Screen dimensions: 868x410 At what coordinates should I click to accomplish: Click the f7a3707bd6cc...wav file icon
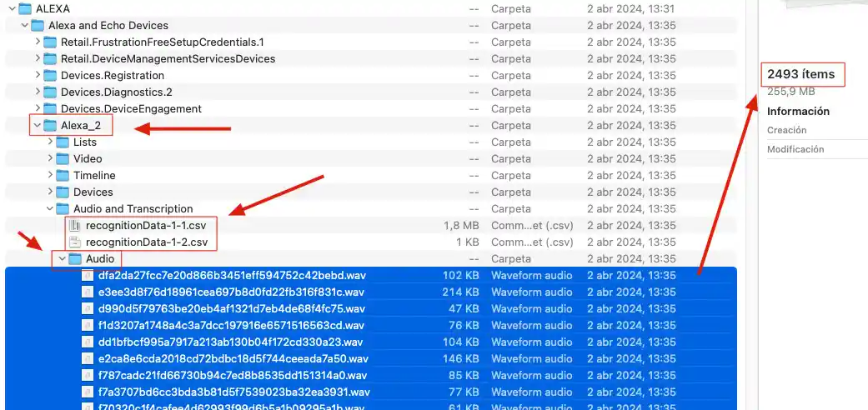[88, 392]
